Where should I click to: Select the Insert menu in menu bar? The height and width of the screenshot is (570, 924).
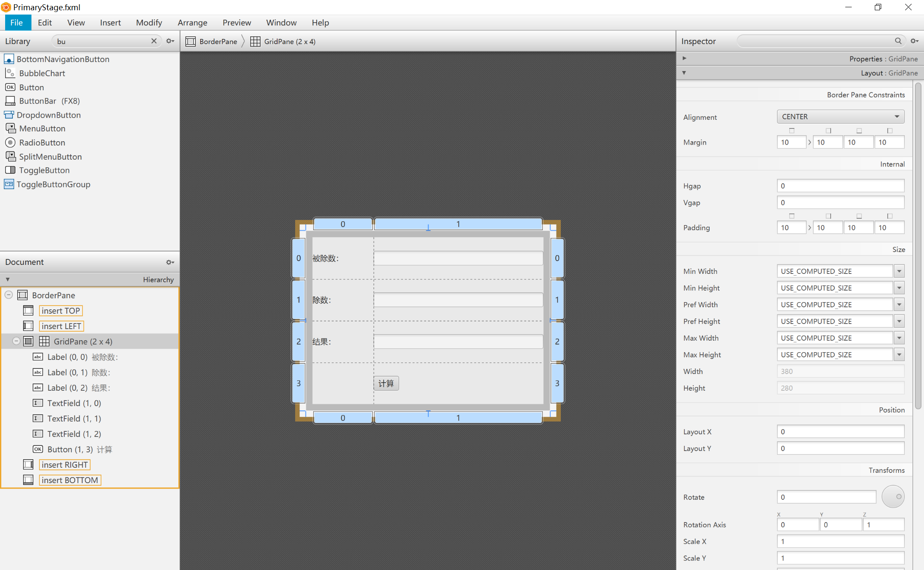click(x=109, y=23)
